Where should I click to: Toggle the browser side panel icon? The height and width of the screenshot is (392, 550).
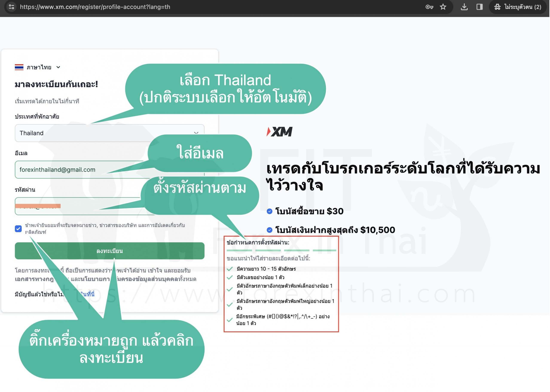coord(480,7)
